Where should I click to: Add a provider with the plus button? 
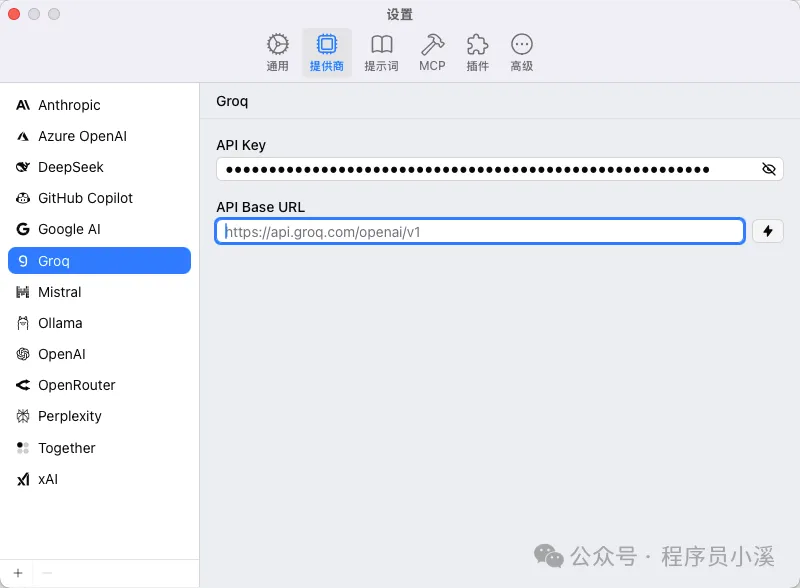[x=18, y=573]
